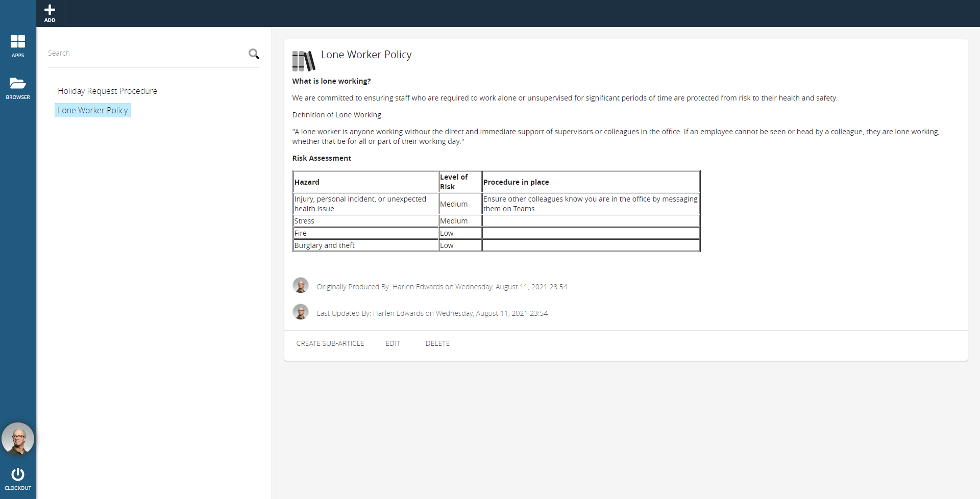
Task: Click the Hazard column header
Action: (365, 182)
